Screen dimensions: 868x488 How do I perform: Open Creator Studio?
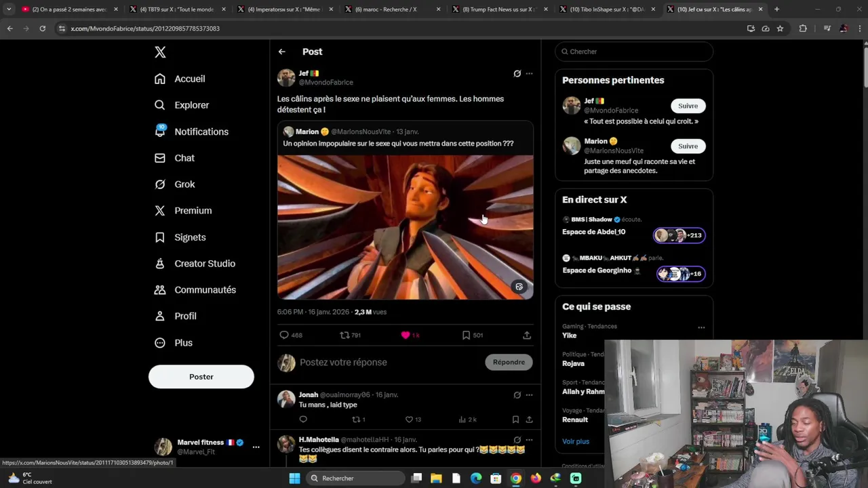point(195,264)
